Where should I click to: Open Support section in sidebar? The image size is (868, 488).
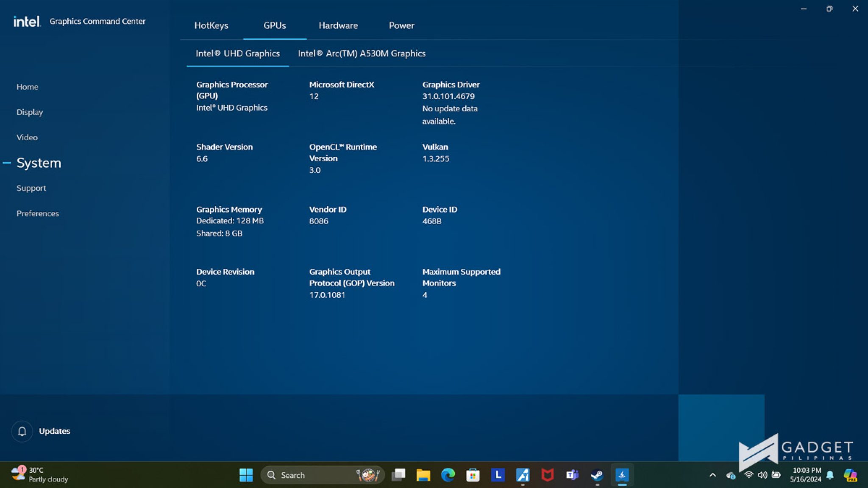click(x=31, y=188)
